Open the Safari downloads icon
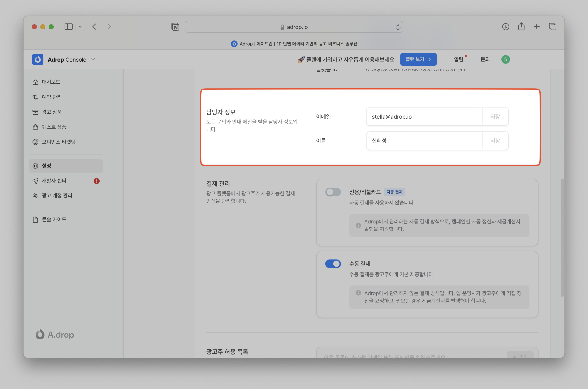Screen dimensions: 588x389 pyautogui.click(x=505, y=27)
